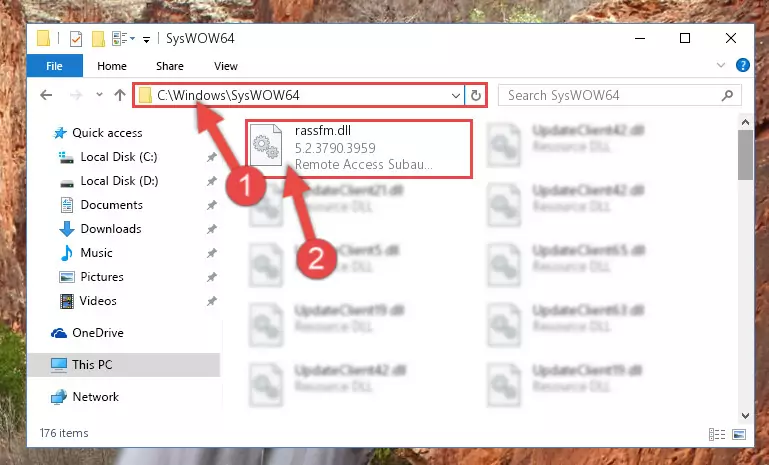Click the scrollbar up arrow
769x465 pixels.
[x=745, y=122]
